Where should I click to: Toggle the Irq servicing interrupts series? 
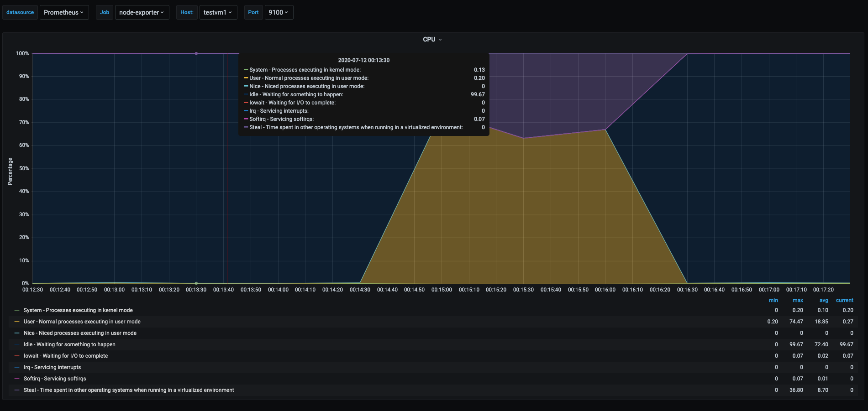pos(52,367)
